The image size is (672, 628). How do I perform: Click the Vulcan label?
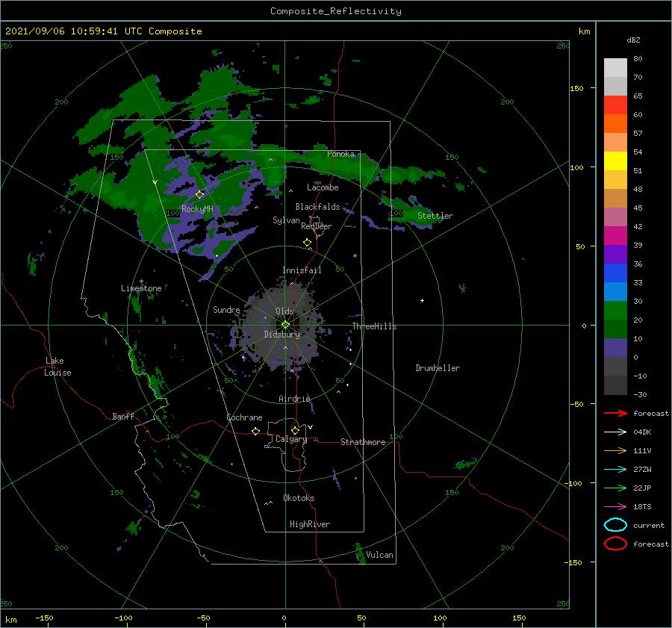point(379,555)
